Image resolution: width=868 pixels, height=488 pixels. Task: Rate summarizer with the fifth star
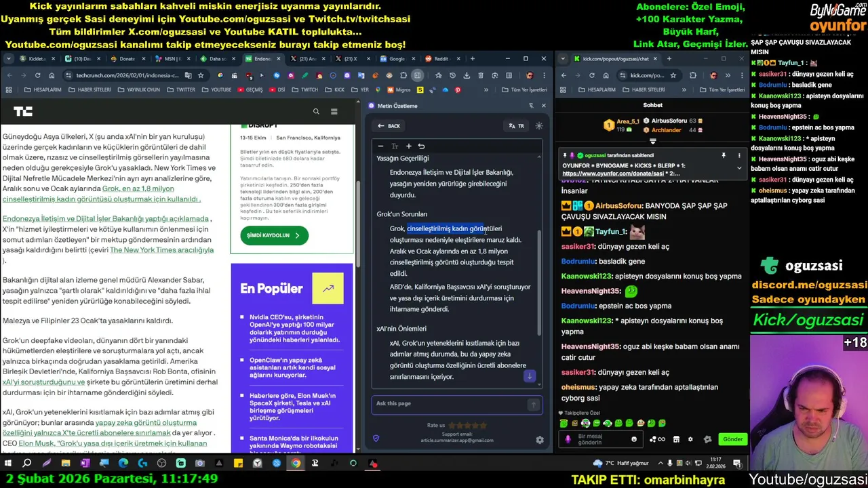click(x=484, y=426)
